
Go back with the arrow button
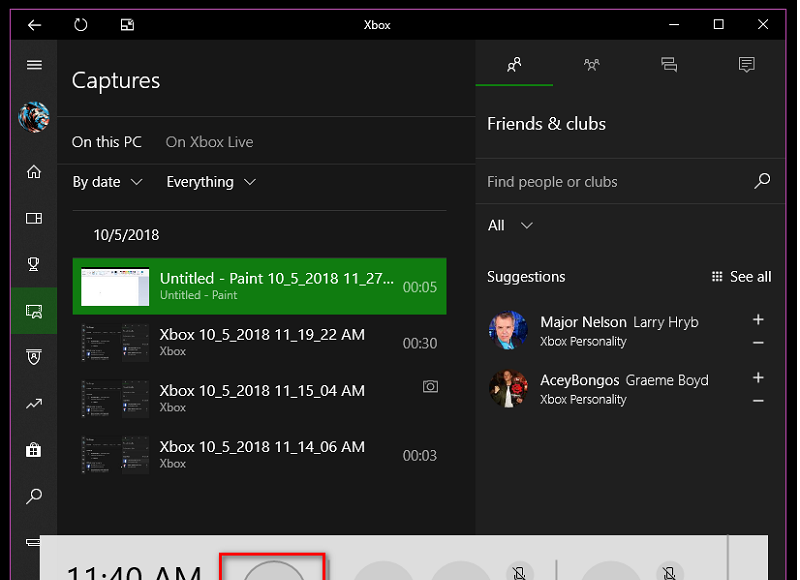tap(34, 24)
